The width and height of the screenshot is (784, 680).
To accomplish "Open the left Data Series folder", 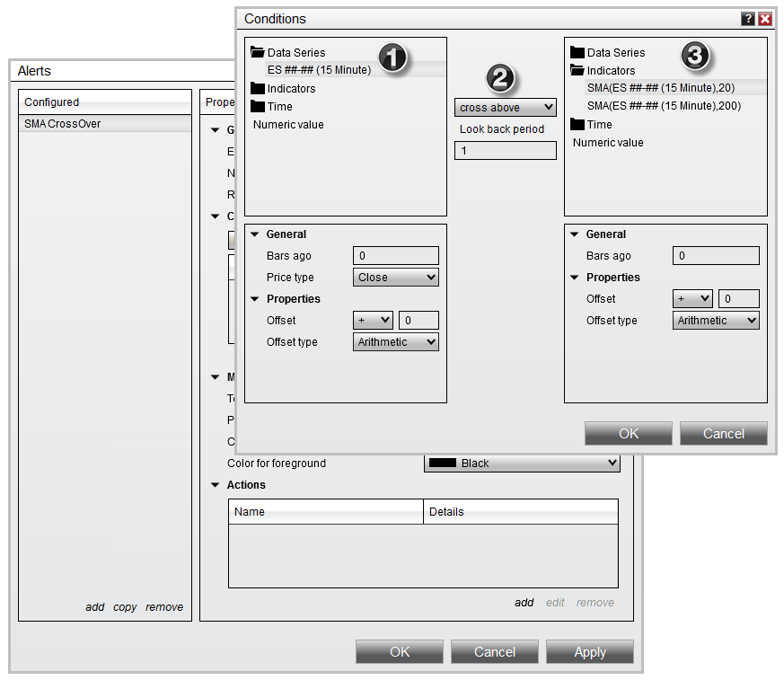I will [259, 53].
